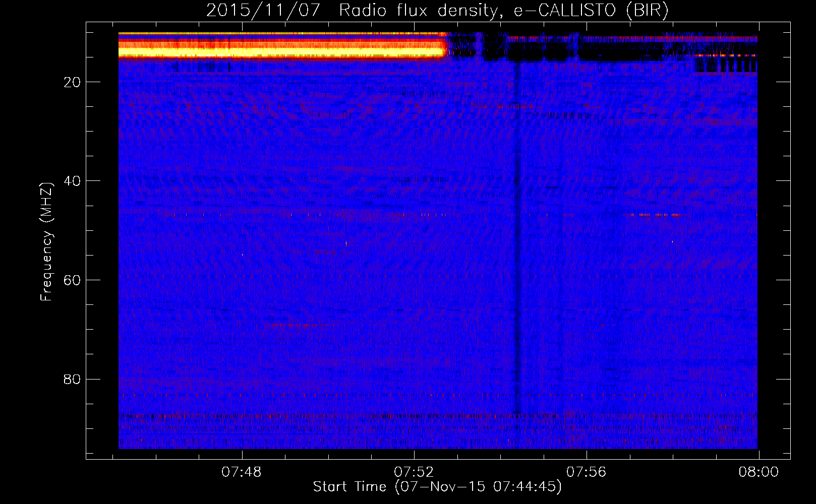Click the "20" frequency tick label
The height and width of the screenshot is (504, 816).
pyautogui.click(x=73, y=82)
